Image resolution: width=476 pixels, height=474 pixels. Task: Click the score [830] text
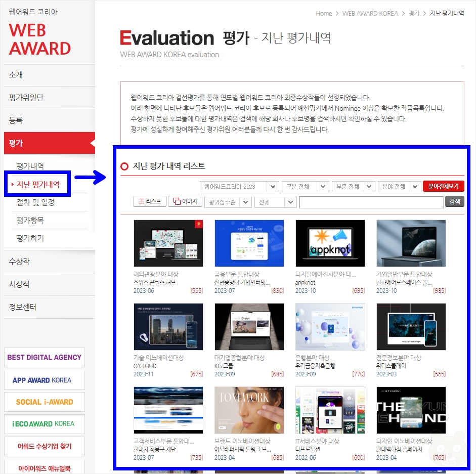pyautogui.click(x=278, y=290)
